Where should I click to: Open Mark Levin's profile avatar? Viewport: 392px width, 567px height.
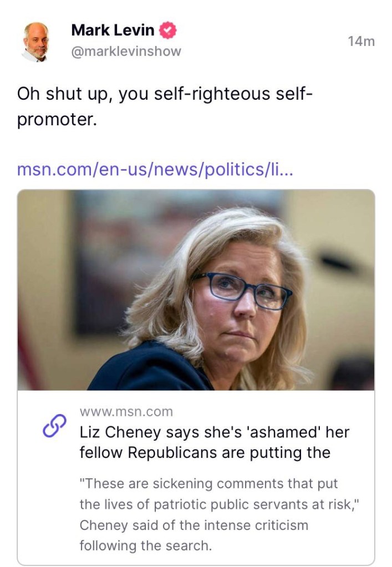pos(35,41)
